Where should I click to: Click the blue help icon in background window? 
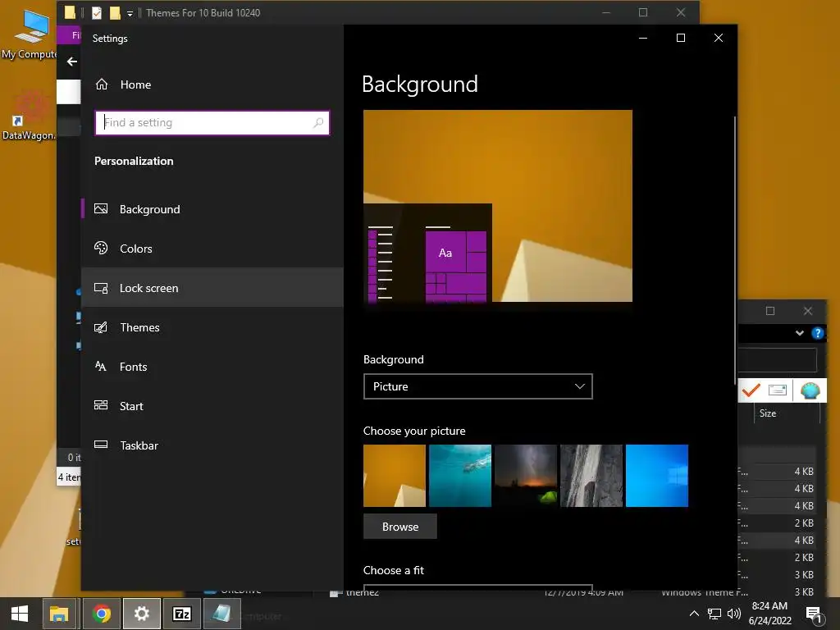(x=818, y=333)
